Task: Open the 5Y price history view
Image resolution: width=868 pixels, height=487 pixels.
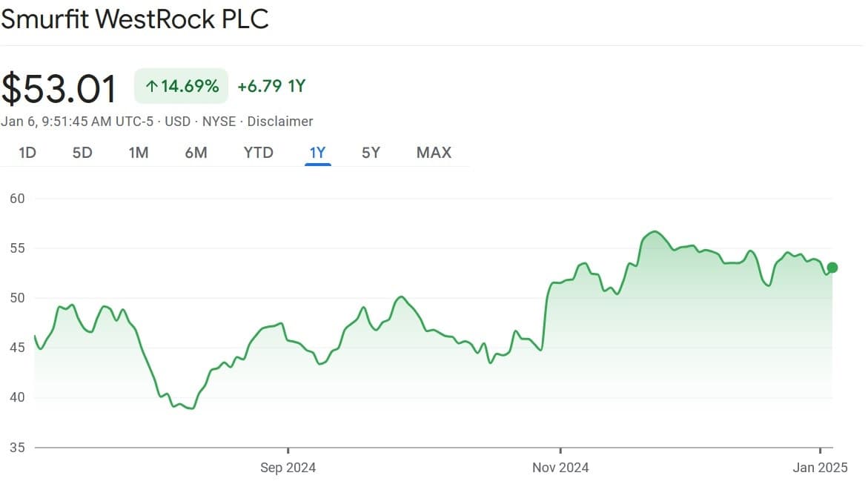Action: [371, 152]
